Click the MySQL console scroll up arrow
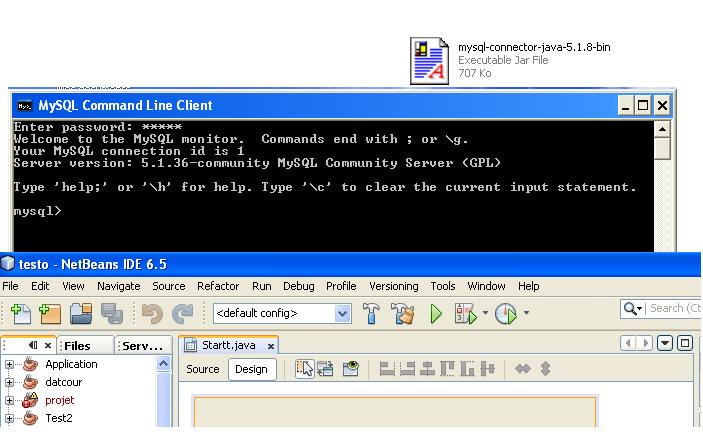Viewport: 703px width, 432px height. (x=662, y=130)
